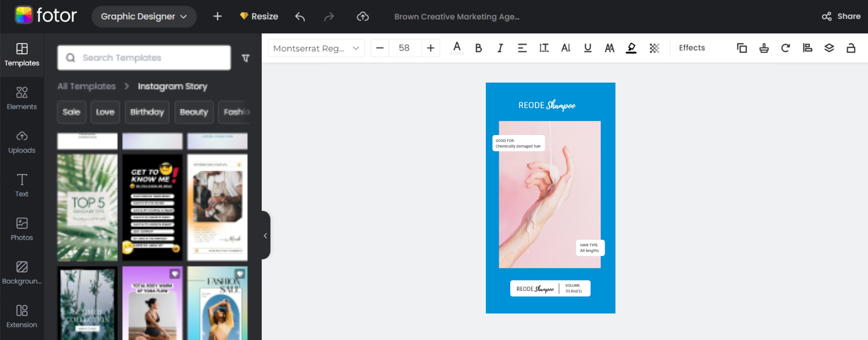Lock the selected element
This screenshot has height=340, width=868.
851,48
